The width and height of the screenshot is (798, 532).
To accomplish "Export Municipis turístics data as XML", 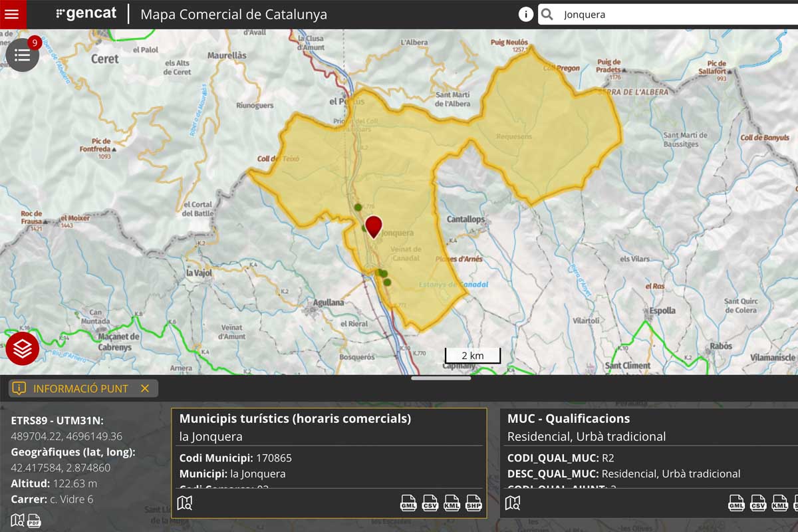I will pos(452,503).
